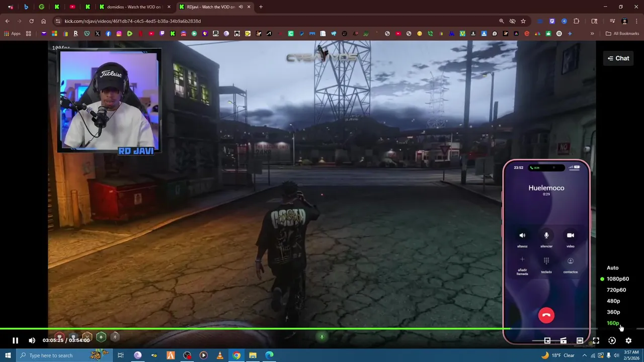Open the Facebook bookmark
This screenshot has width=644, height=362.
pos(108,34)
